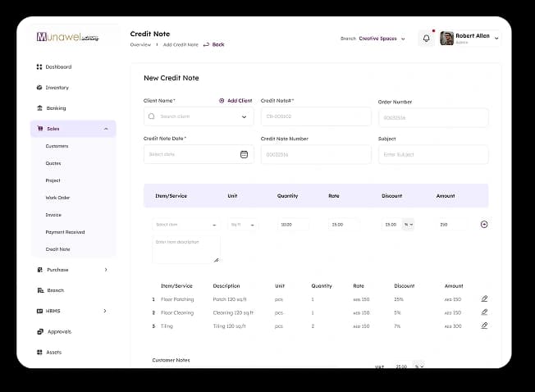Screen dimensions: 535x392
Task: Open the Select item dropdown
Action: click(x=186, y=225)
